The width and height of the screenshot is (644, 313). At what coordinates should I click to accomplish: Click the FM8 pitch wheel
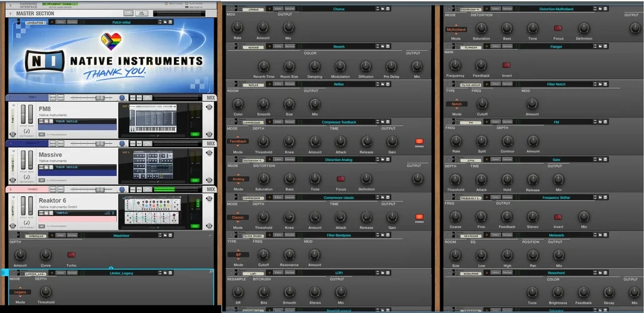(23, 114)
